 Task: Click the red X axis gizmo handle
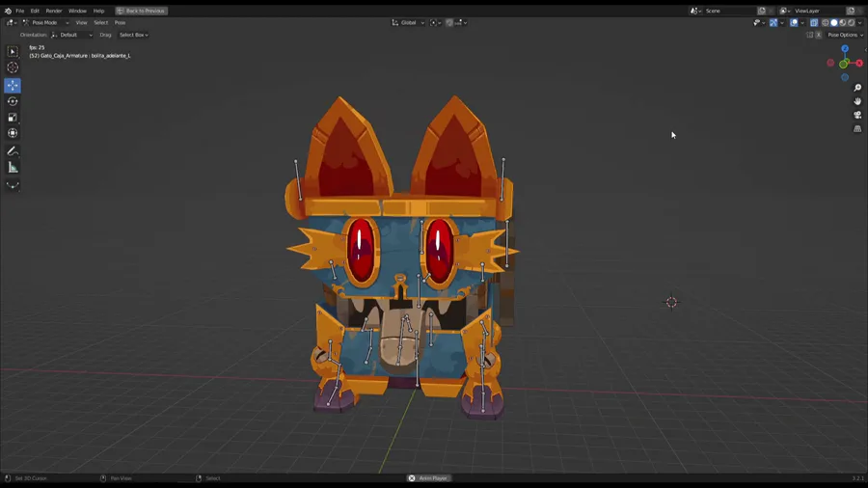coord(859,63)
